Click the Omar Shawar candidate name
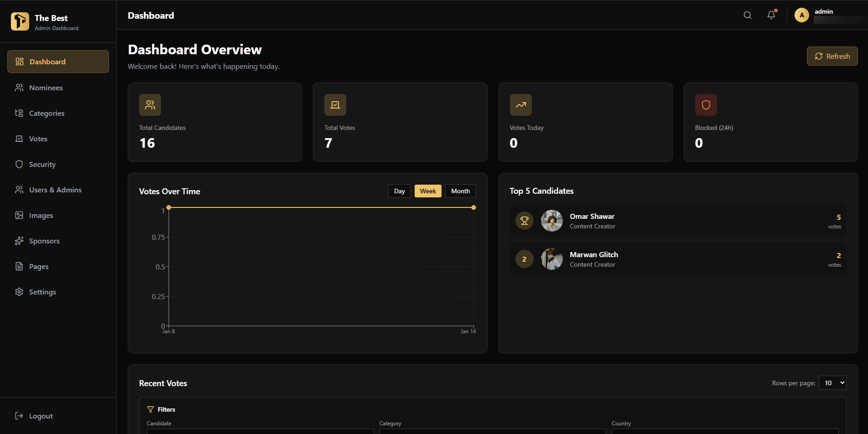Screen dimensions: 868x434 point(592,217)
